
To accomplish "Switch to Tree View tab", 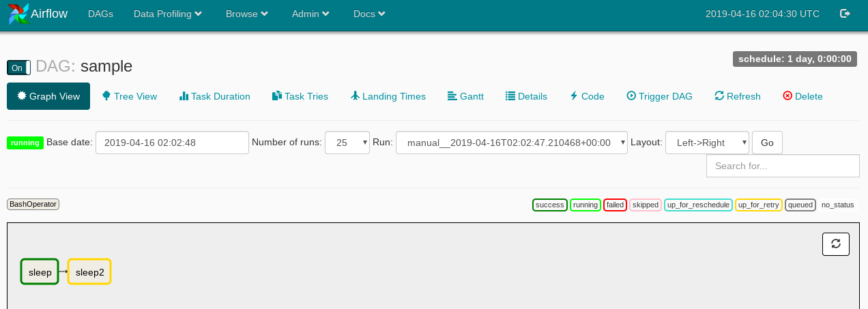I will 130,96.
